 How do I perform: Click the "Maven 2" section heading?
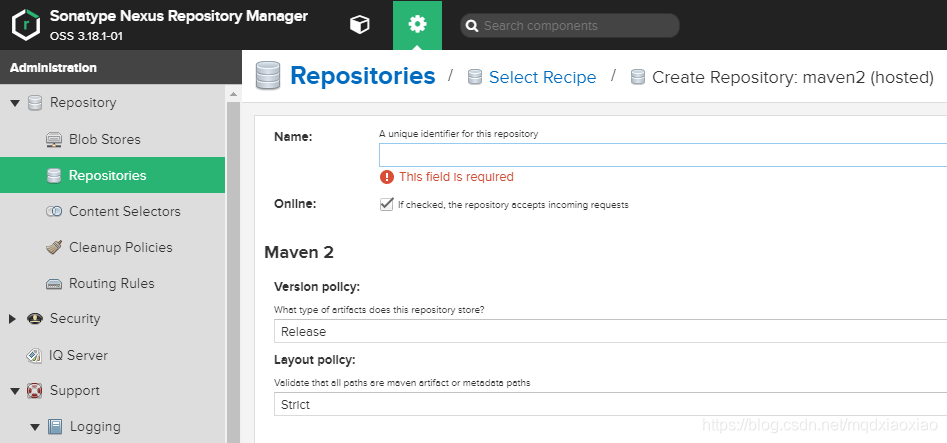pos(299,252)
